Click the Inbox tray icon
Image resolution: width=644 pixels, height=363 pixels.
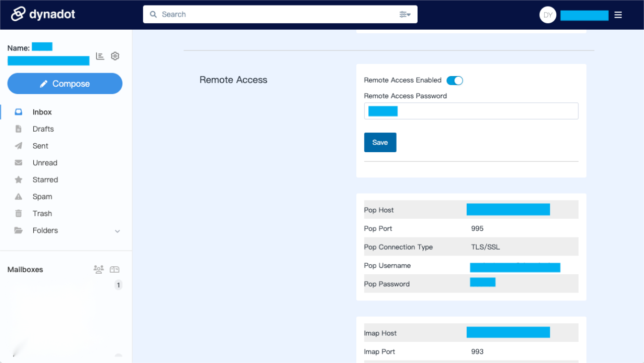19,112
